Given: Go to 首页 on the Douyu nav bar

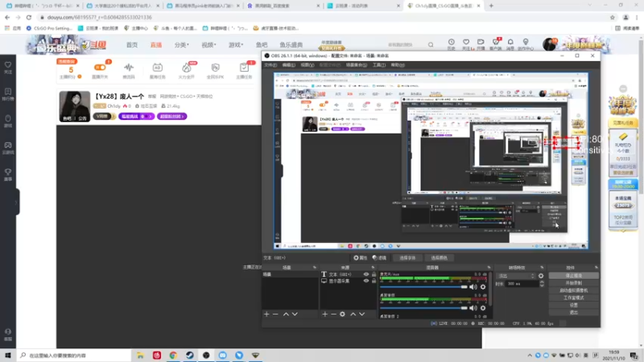Looking at the screenshot, I should [132, 45].
